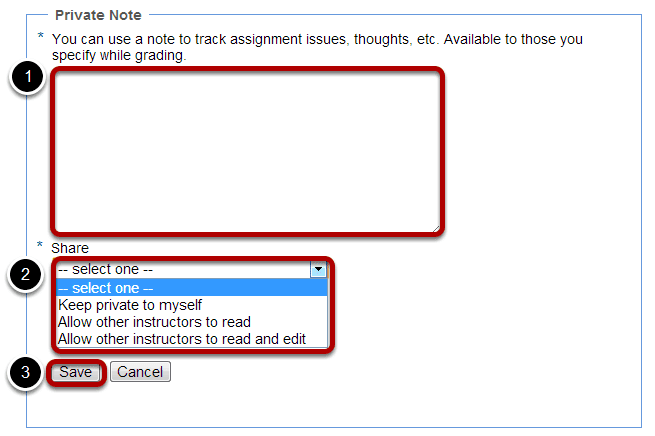This screenshot has height=436, width=655.
Task: Click the step 2 circle badge
Action: (25, 274)
